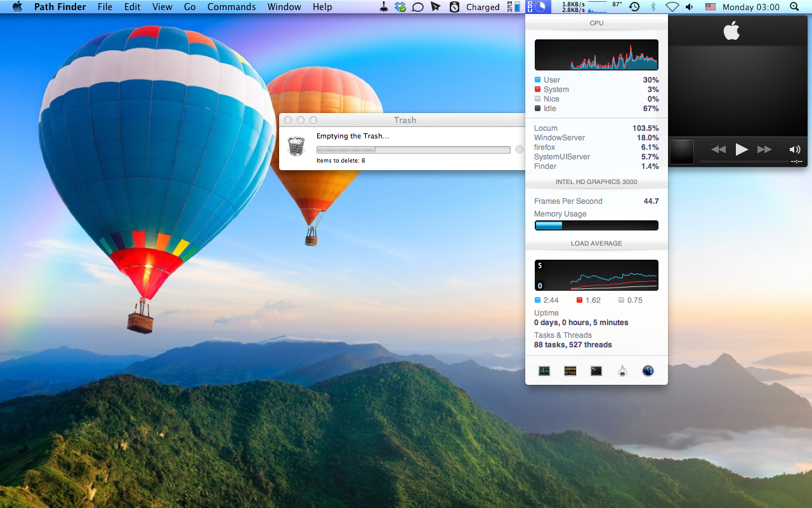The height and width of the screenshot is (508, 812).
Task: Click the stopwatch icon in the menu bar
Action: point(454,7)
